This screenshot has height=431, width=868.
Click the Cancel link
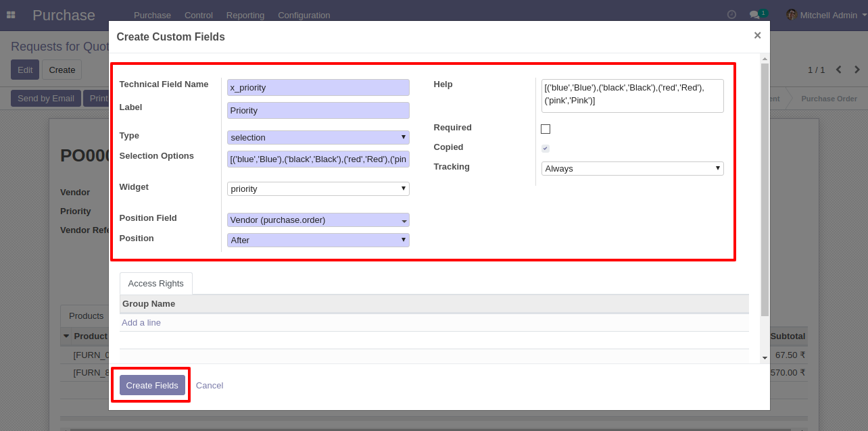210,385
